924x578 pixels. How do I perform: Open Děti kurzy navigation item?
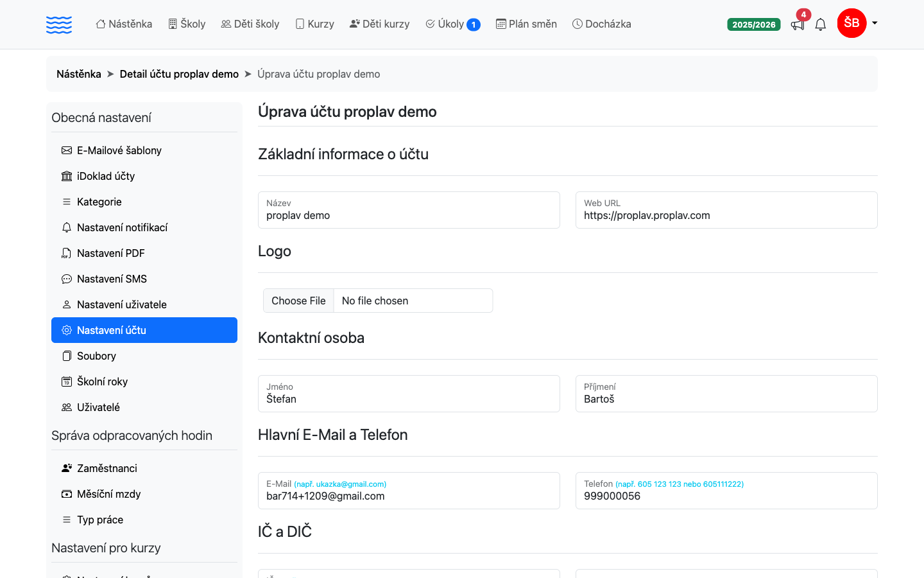pyautogui.click(x=379, y=24)
